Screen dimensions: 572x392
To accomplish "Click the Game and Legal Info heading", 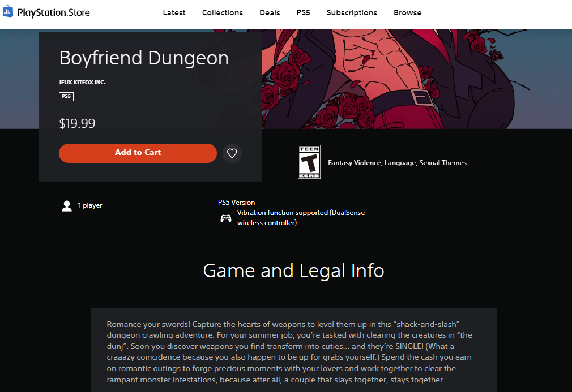I will click(294, 271).
